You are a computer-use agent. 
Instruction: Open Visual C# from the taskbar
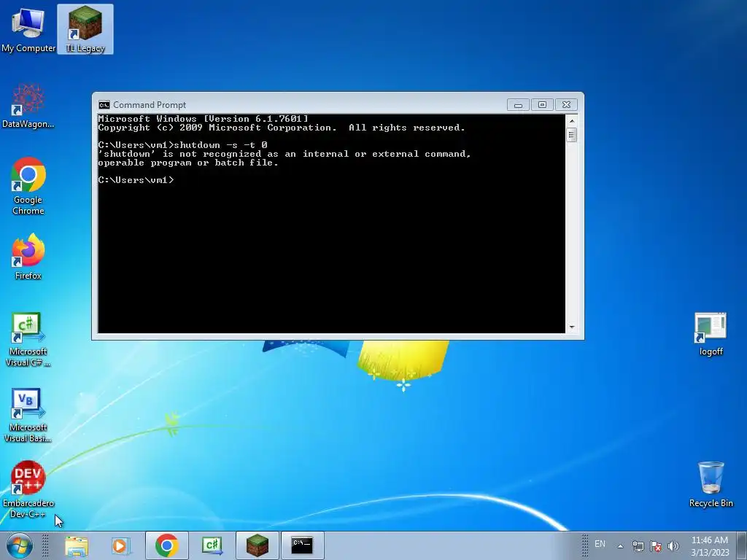tap(212, 545)
